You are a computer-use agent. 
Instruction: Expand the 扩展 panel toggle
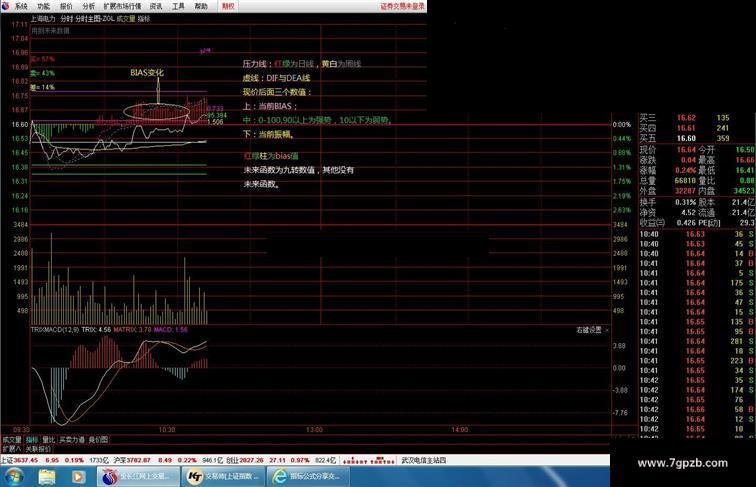[x=12, y=449]
